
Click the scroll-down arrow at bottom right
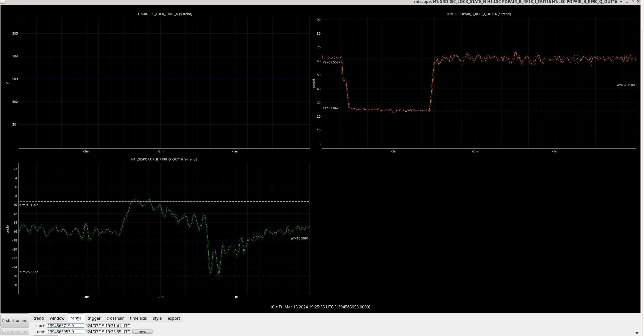click(637, 333)
